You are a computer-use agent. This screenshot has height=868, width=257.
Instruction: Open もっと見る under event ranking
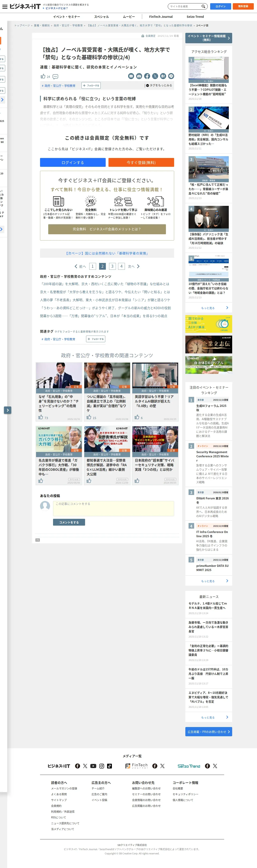209,581
